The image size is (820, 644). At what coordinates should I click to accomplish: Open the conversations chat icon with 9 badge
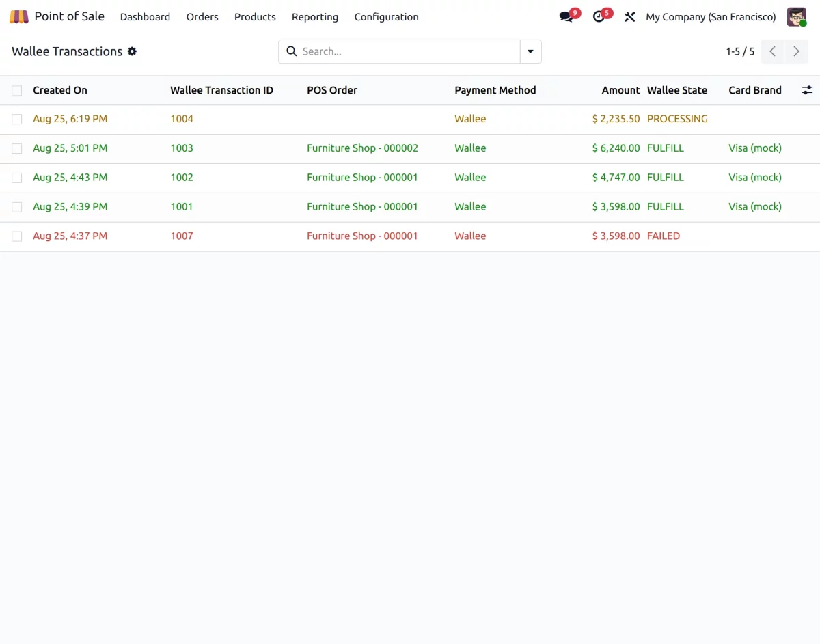(566, 16)
